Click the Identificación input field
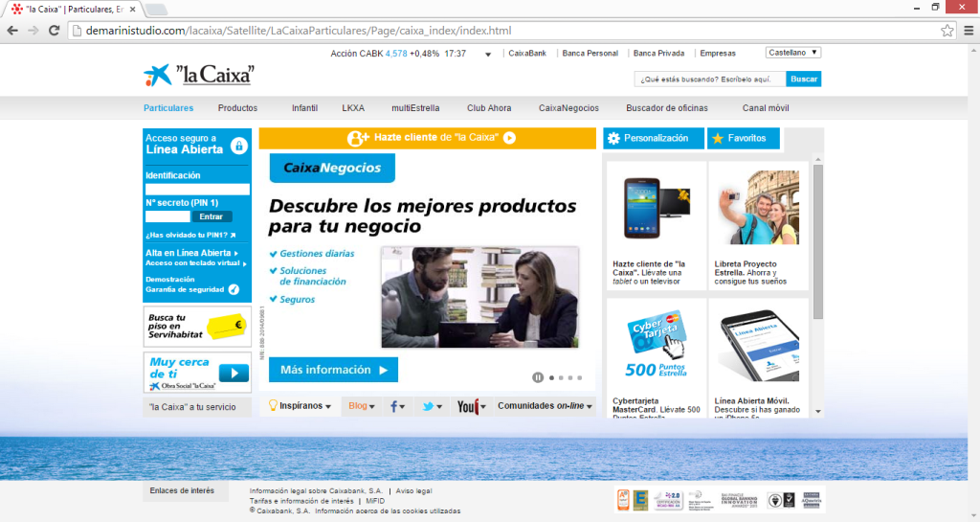Viewport: 980px width, 522px height. [x=197, y=190]
